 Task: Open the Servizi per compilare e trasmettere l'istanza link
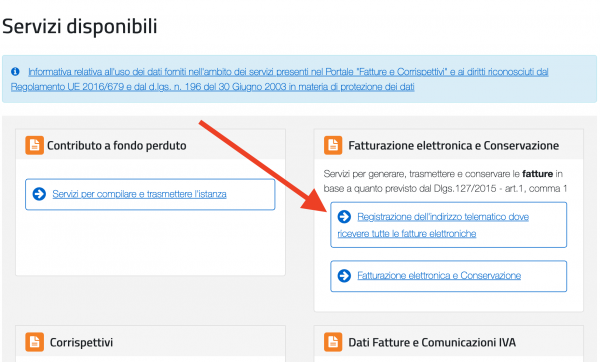point(139,194)
